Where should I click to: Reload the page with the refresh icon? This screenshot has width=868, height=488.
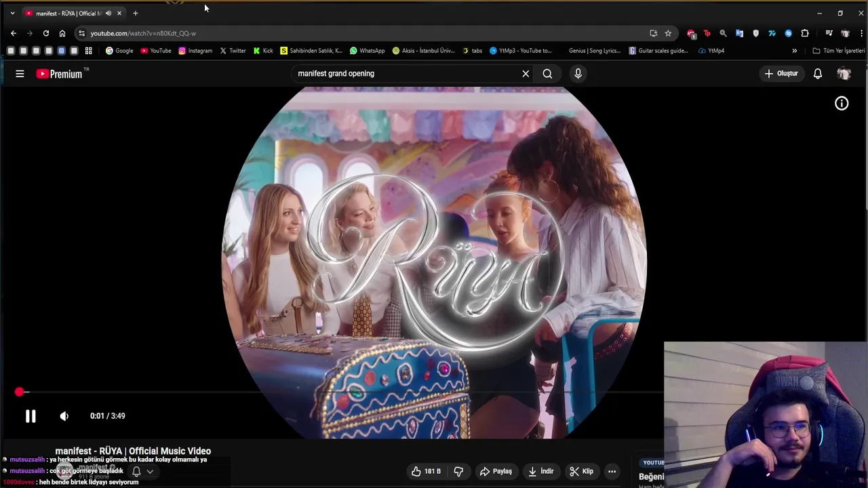pos(45,33)
